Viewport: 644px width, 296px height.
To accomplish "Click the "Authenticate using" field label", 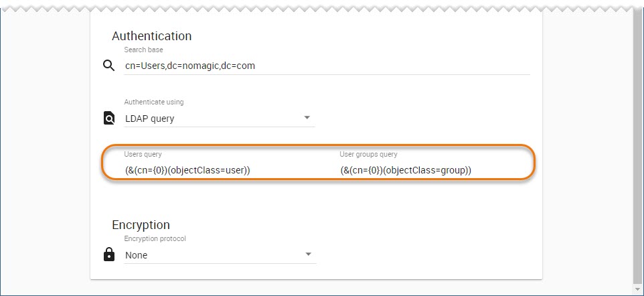I will [x=153, y=102].
